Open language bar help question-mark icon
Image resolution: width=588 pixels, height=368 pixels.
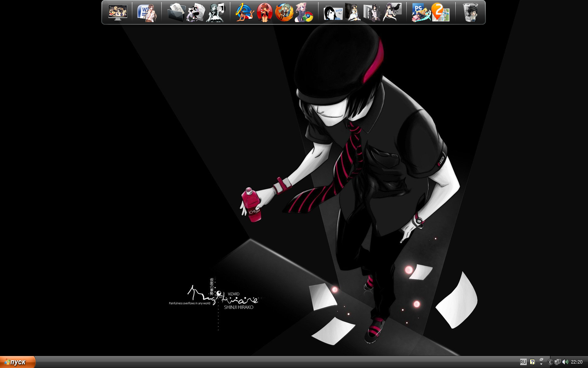click(532, 362)
